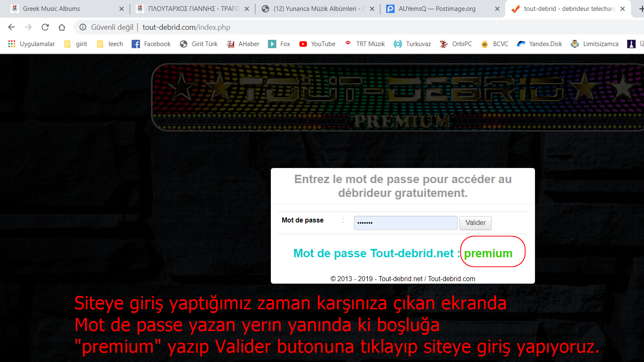Go back to the previous page
The width and height of the screenshot is (644, 362).
click(x=11, y=27)
